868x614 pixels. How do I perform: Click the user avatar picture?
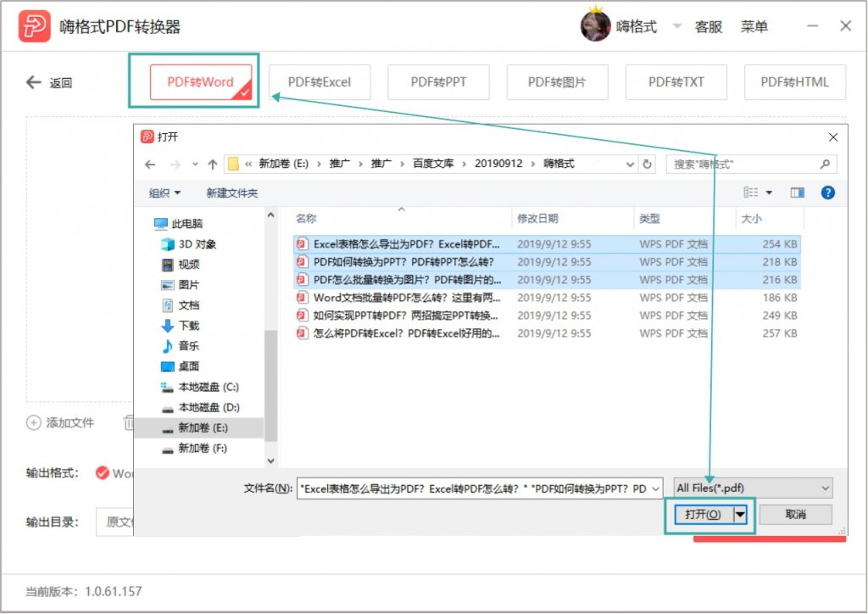(x=595, y=25)
